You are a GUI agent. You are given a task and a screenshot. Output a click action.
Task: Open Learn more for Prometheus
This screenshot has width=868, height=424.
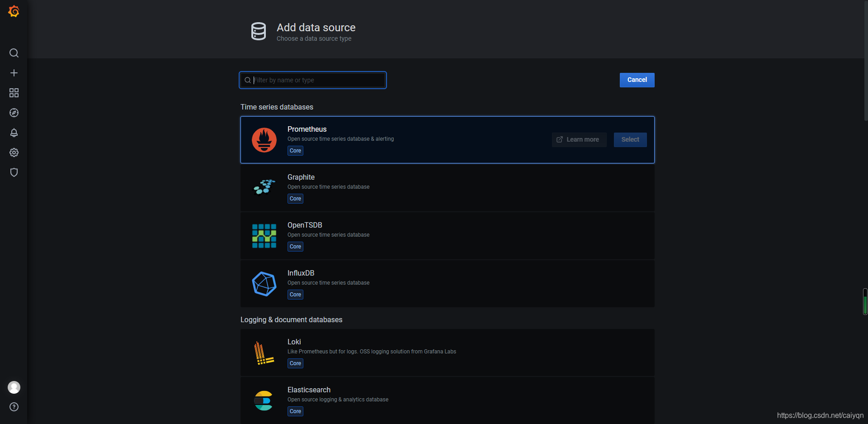click(579, 140)
